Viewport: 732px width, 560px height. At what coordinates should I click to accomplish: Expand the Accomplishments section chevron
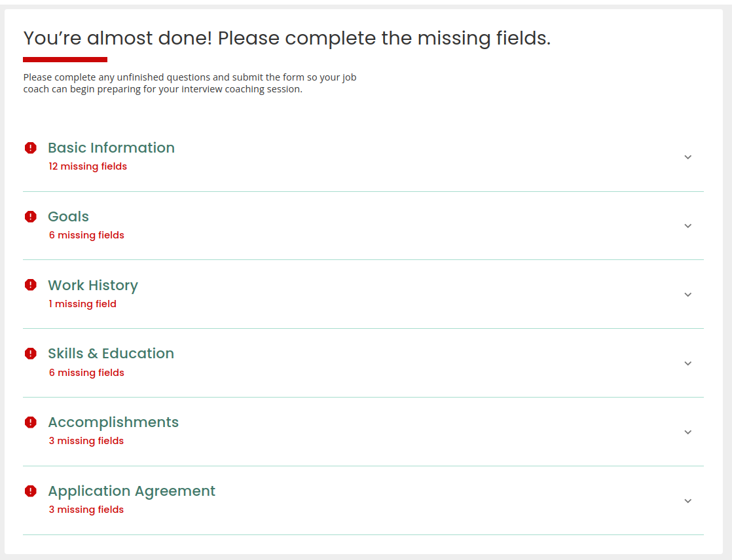tap(687, 432)
